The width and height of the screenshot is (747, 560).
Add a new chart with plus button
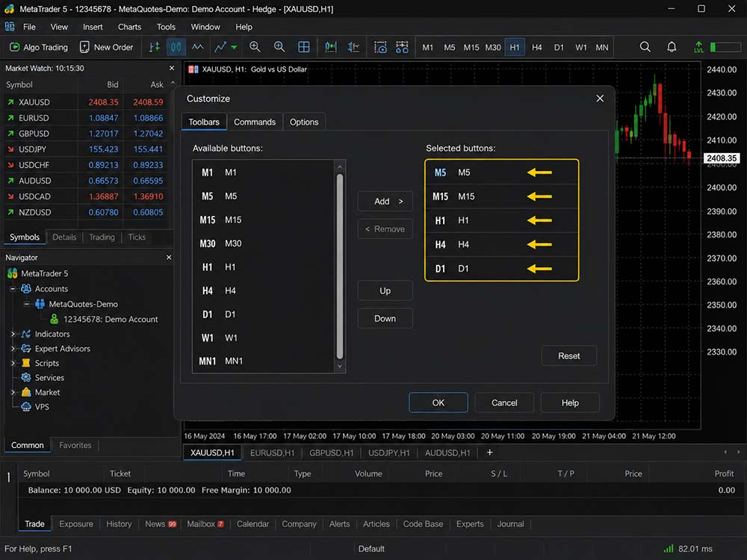click(489, 452)
